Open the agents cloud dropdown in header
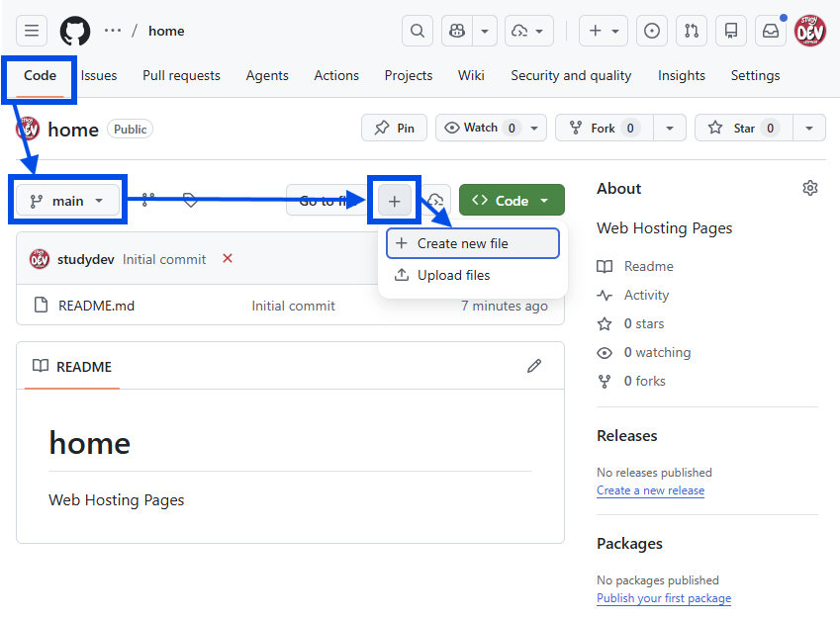Image resolution: width=840 pixels, height=620 pixels. 528,31
